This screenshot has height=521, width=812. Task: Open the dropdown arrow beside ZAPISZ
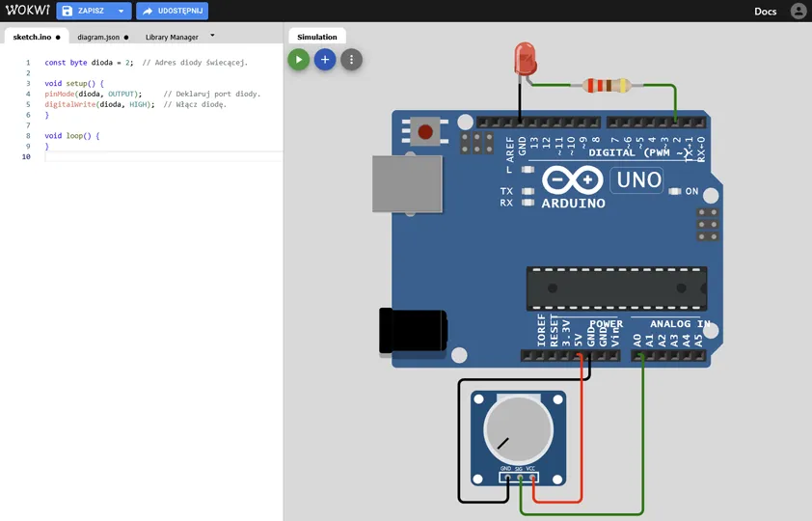point(122,11)
